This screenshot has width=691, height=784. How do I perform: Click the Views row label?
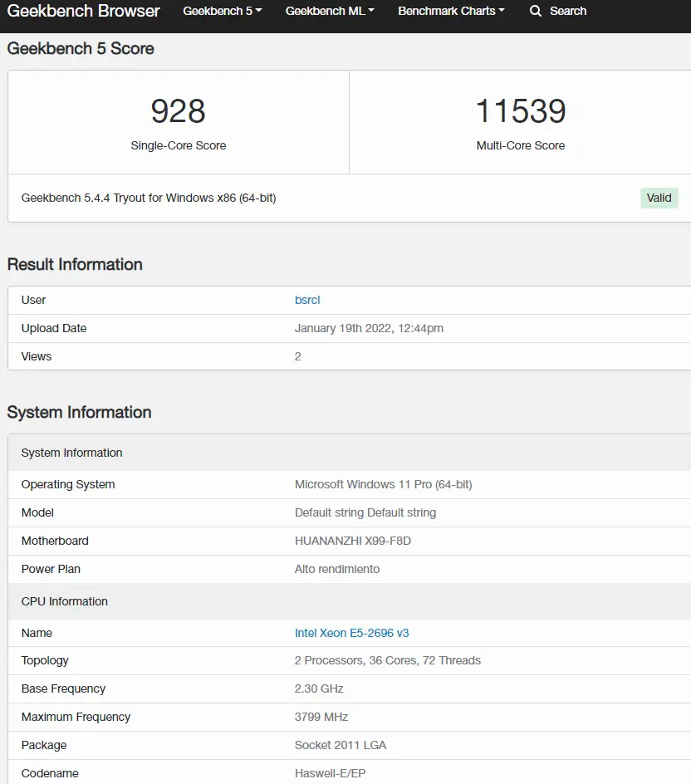coord(37,356)
